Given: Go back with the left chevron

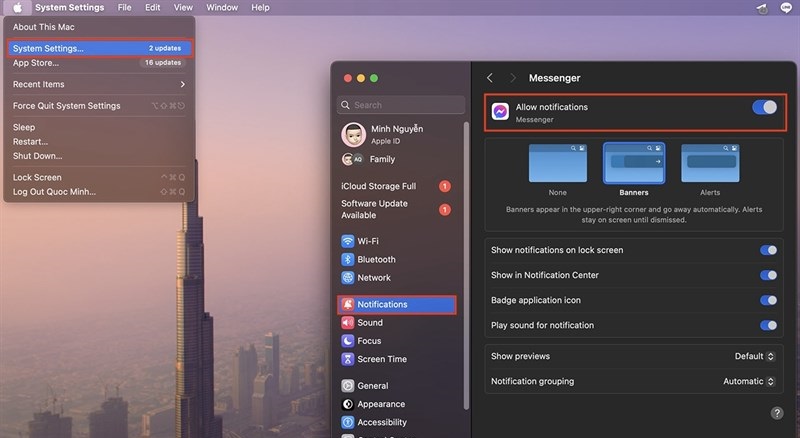Looking at the screenshot, I should 490,78.
